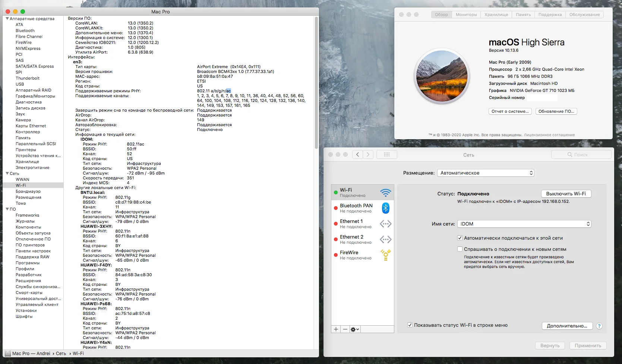622x364 pixels.
Task: Select Bluetooth PAN service in list
Action: coord(362,208)
